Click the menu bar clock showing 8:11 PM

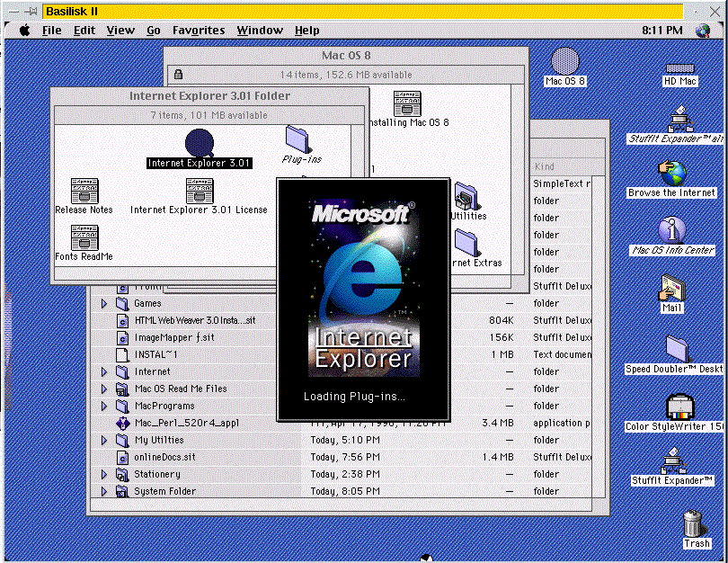pyautogui.click(x=662, y=31)
